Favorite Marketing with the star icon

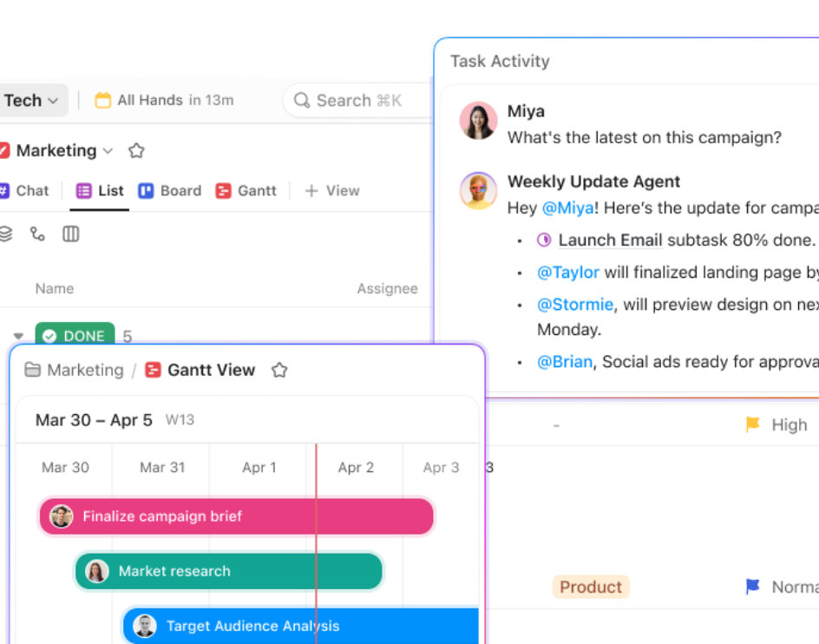[136, 150]
